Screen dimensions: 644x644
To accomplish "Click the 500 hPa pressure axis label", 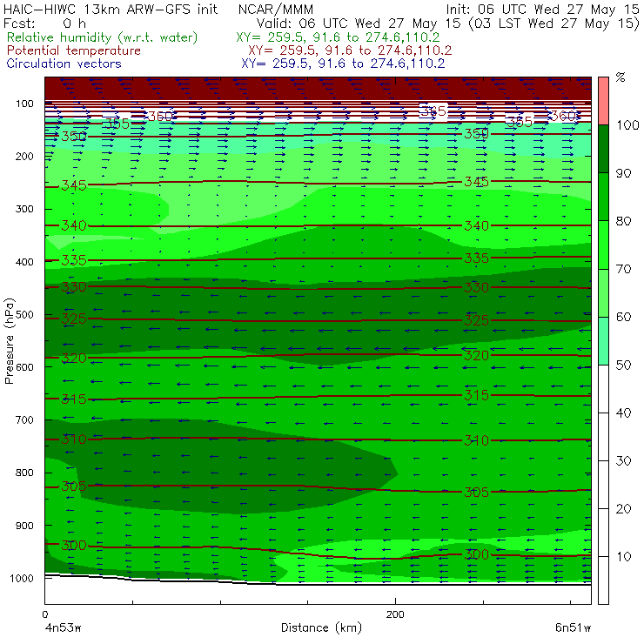I will pyautogui.click(x=24, y=314).
